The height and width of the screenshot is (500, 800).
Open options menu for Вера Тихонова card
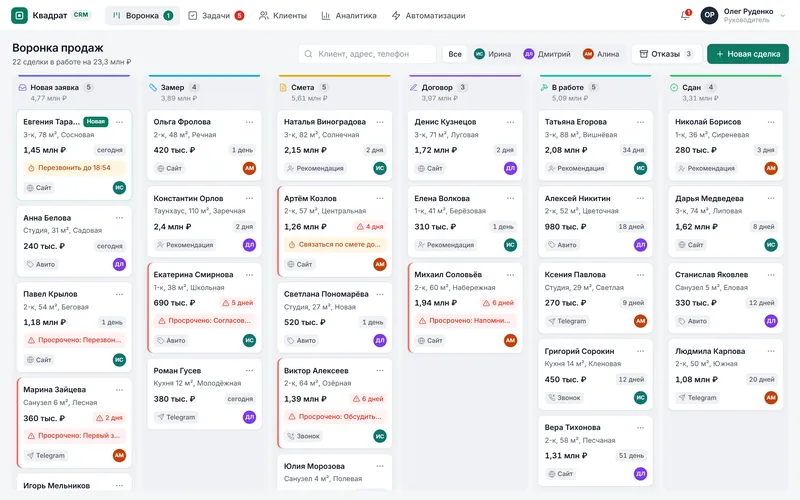point(641,428)
